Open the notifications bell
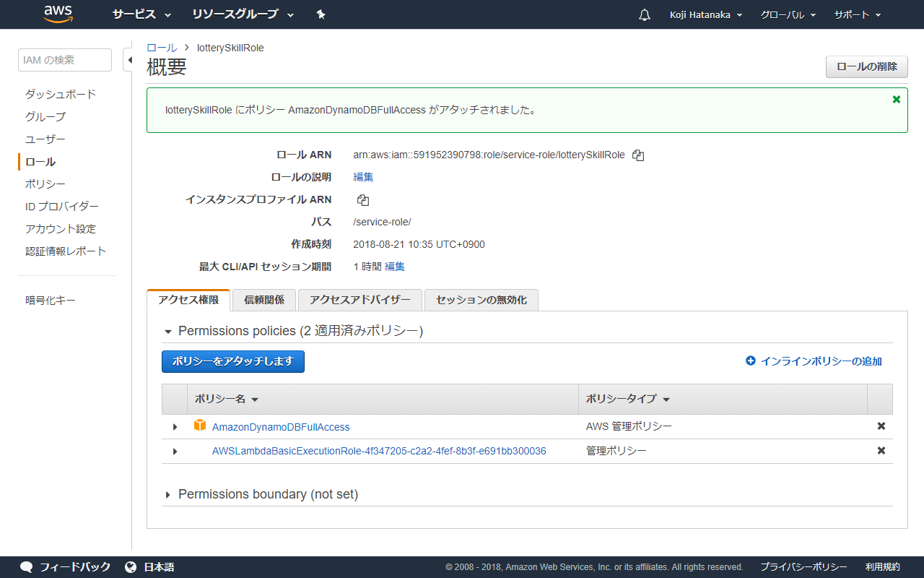Screen dimensions: 924x578 [645, 15]
